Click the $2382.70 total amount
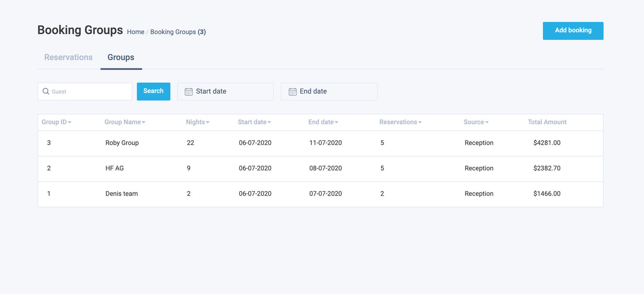 click(x=547, y=168)
